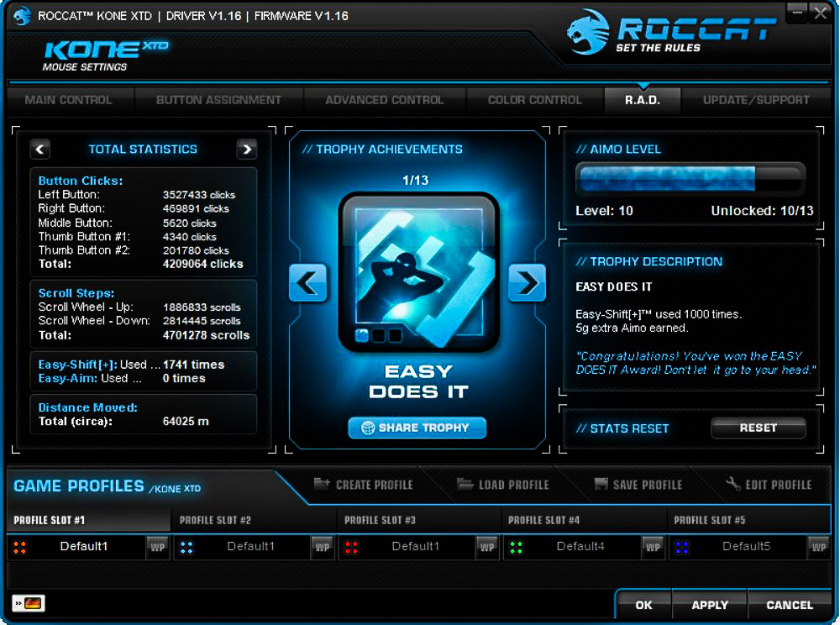Click the Level: 10 text

(604, 211)
